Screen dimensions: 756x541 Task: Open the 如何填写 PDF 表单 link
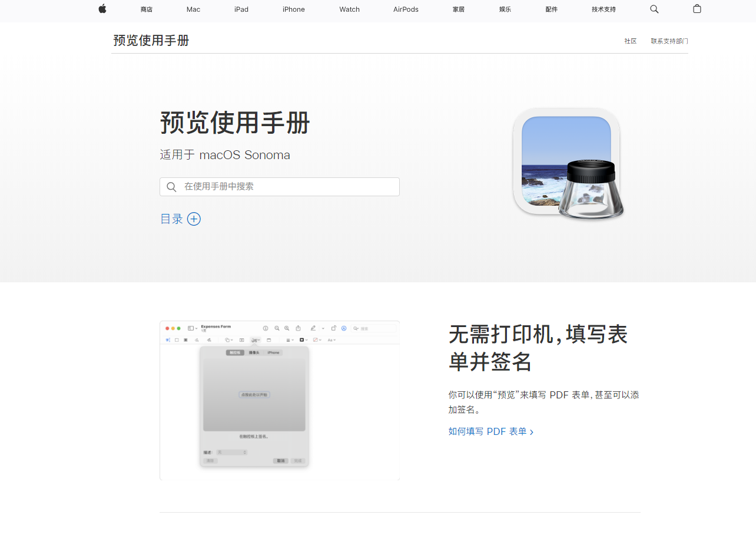coord(489,431)
